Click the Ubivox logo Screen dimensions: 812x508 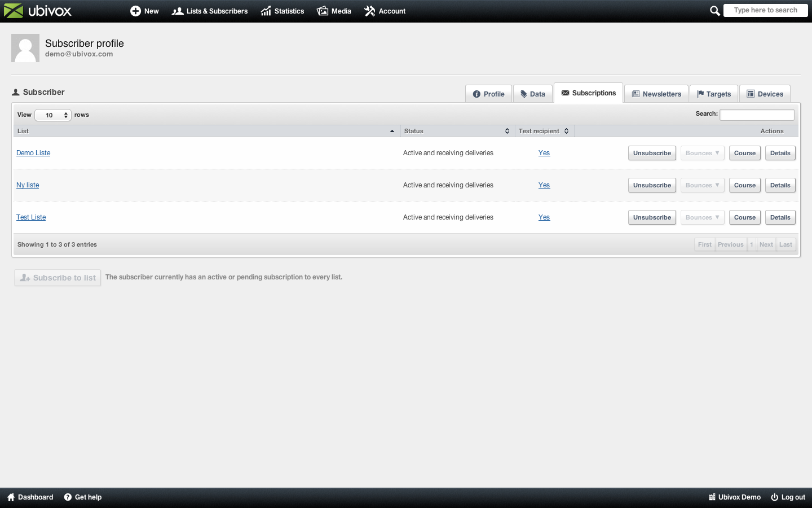point(38,11)
